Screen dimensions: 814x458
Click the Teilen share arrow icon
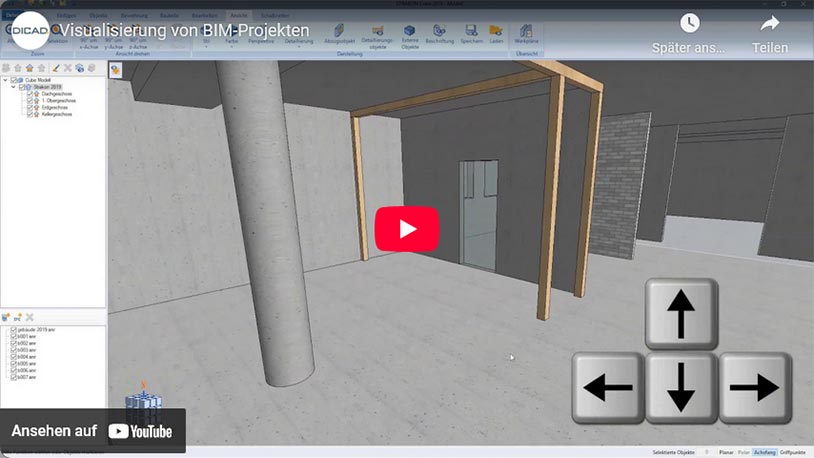point(769,24)
